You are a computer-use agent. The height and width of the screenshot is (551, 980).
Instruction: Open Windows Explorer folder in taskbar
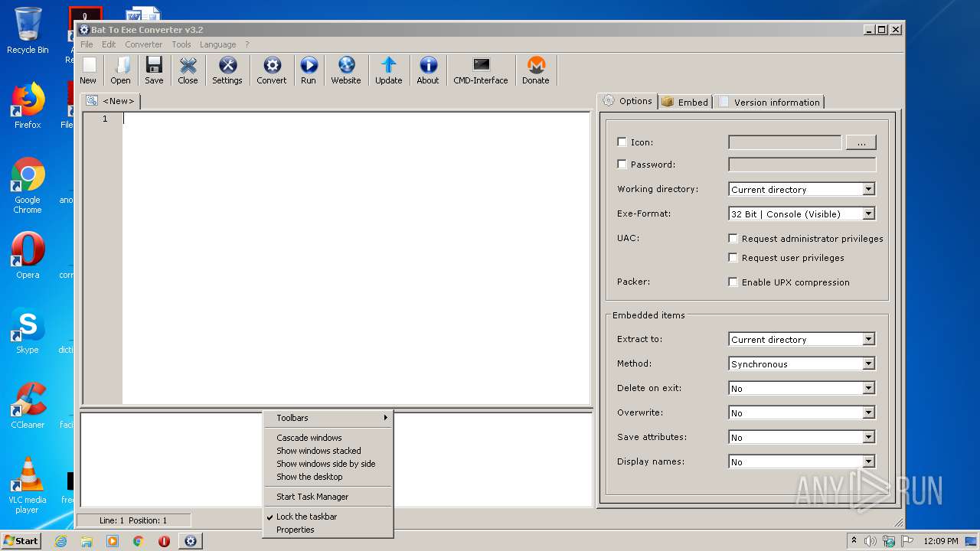click(x=87, y=541)
